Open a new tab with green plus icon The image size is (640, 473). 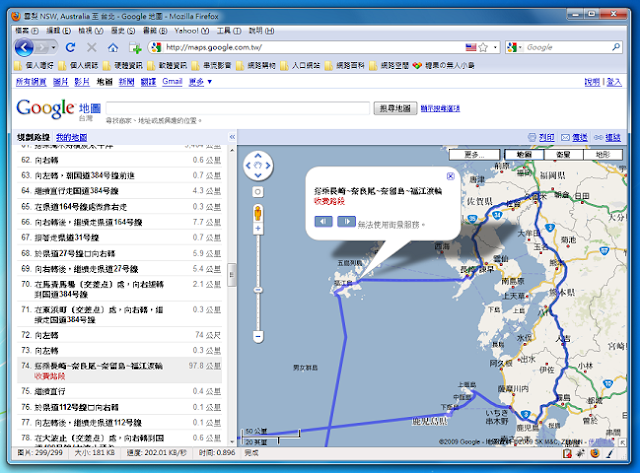click(x=135, y=48)
